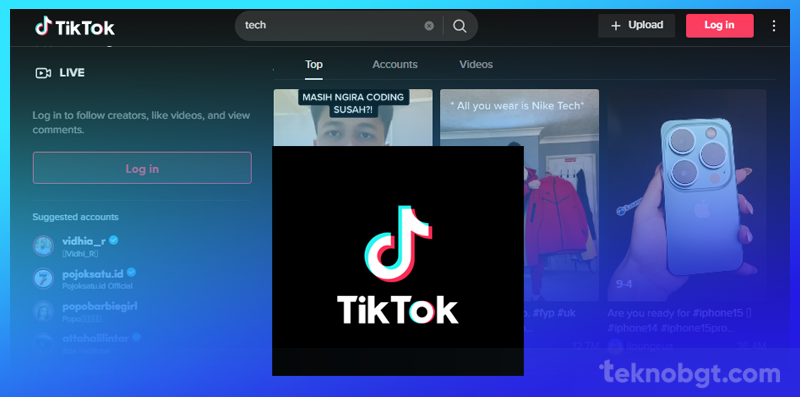Click the magnifying glass search icon
The image size is (800, 397).
coord(460,26)
